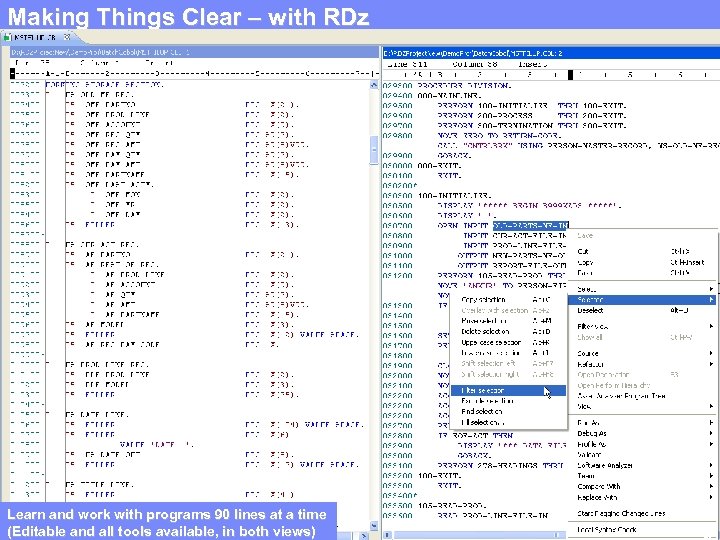Click the left editor column ruler
Viewport: 720px width, 540px height.
pos(195,73)
